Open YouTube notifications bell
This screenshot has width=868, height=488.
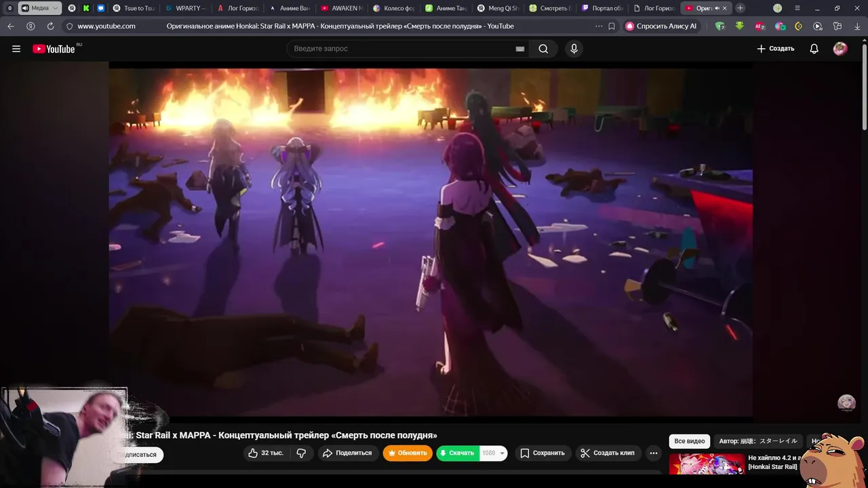(814, 49)
